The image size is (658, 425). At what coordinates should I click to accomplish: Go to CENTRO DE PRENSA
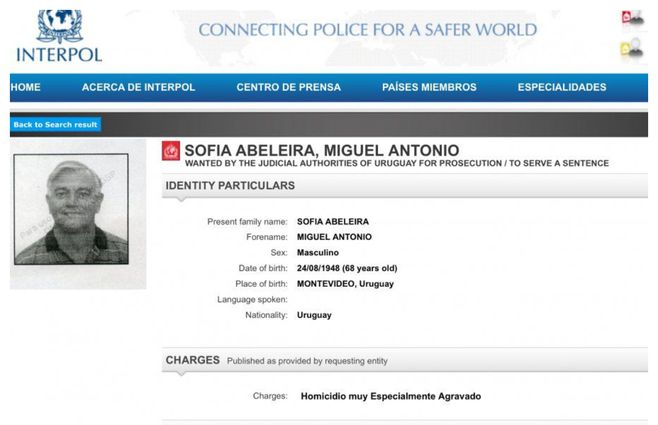pos(288,87)
